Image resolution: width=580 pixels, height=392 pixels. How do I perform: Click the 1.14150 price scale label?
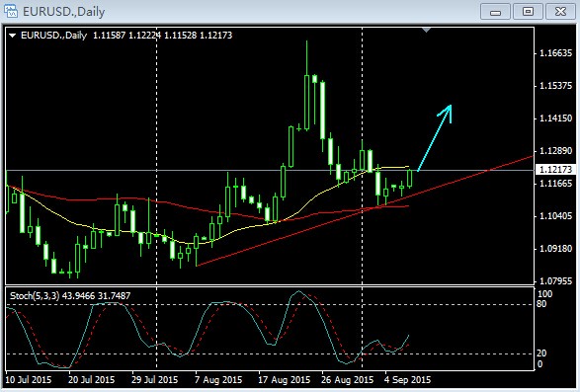(555, 118)
